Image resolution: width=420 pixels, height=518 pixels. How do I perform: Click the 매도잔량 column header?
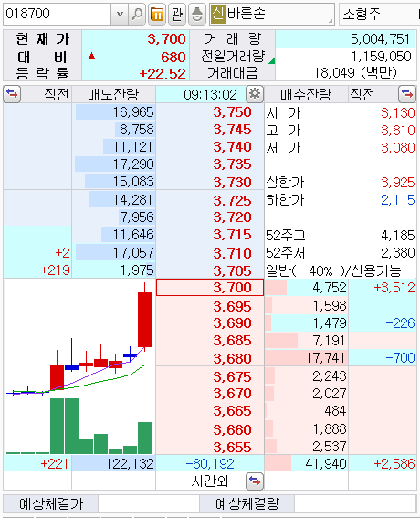113,94
